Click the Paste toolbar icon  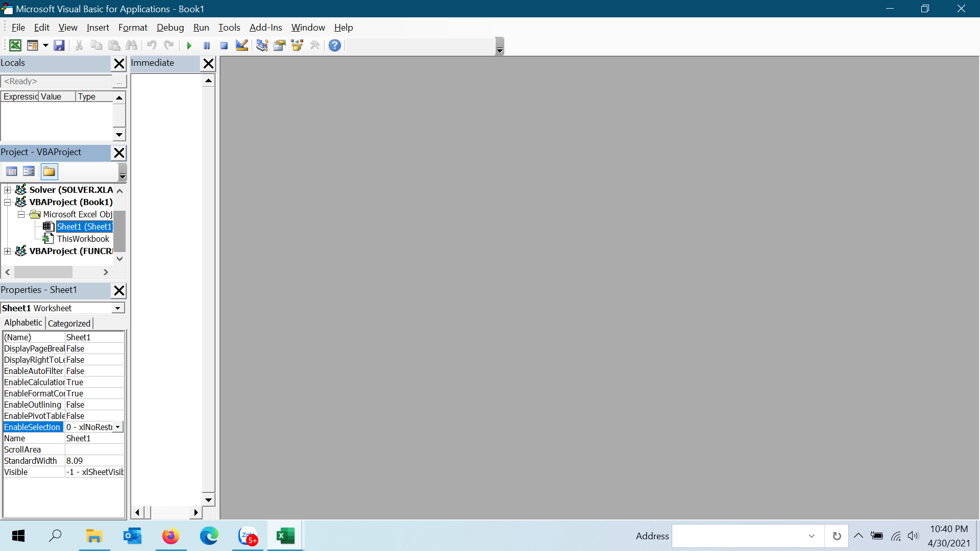click(x=114, y=45)
